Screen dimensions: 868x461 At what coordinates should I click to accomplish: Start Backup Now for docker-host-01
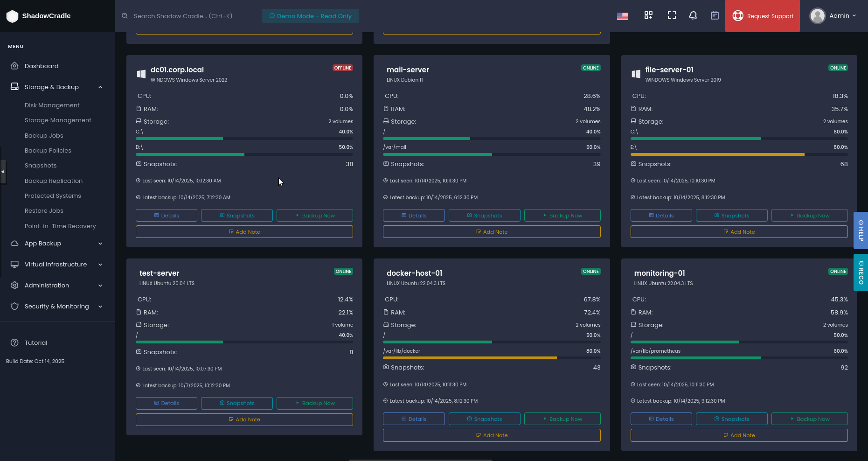(x=562, y=419)
